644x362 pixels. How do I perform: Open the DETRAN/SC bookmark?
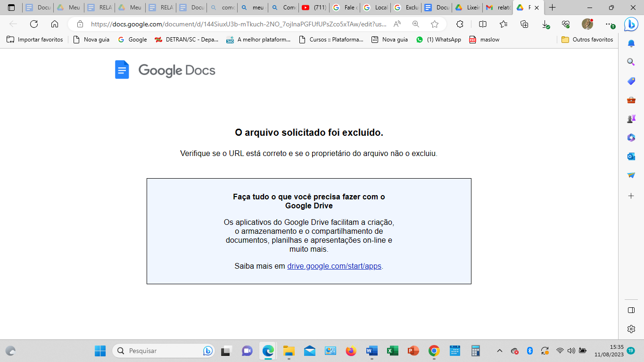pyautogui.click(x=187, y=40)
